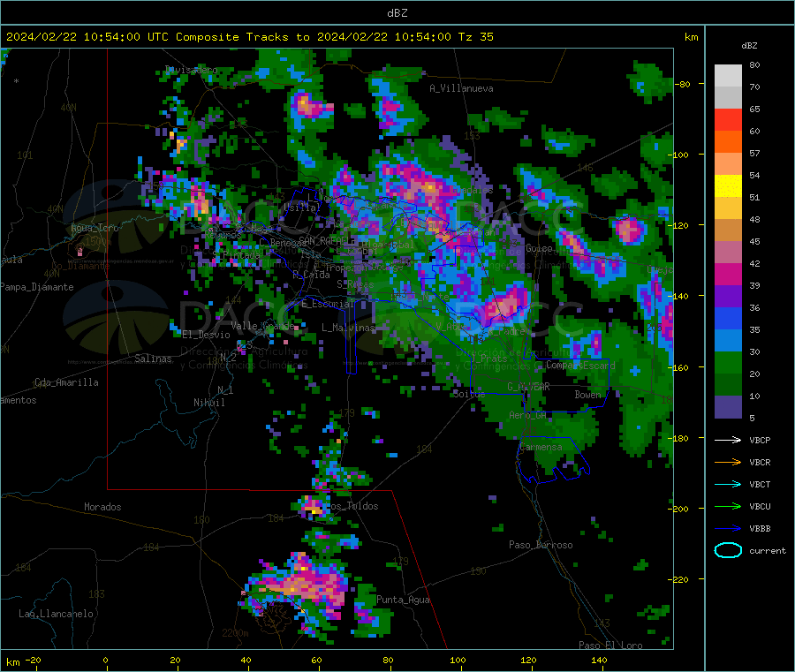Click the 'Bowen' place label
Image resolution: width=795 pixels, height=672 pixels.
(x=587, y=394)
